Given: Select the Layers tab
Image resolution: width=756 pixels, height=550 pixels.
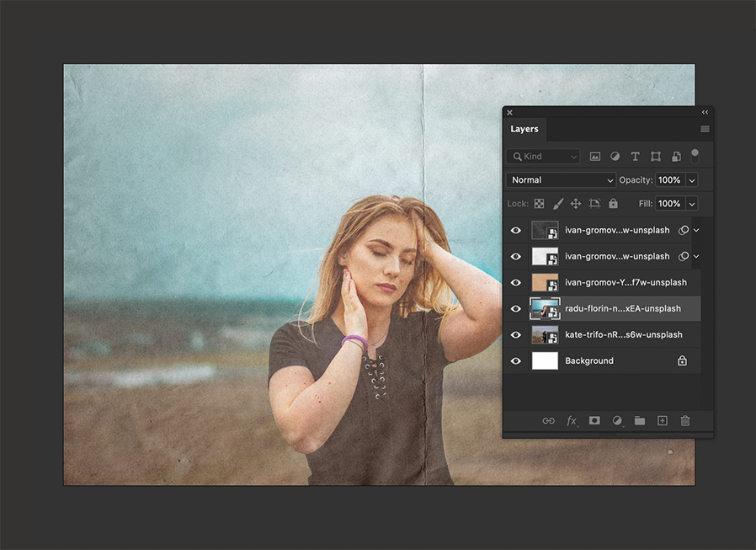Looking at the screenshot, I should pyautogui.click(x=524, y=129).
